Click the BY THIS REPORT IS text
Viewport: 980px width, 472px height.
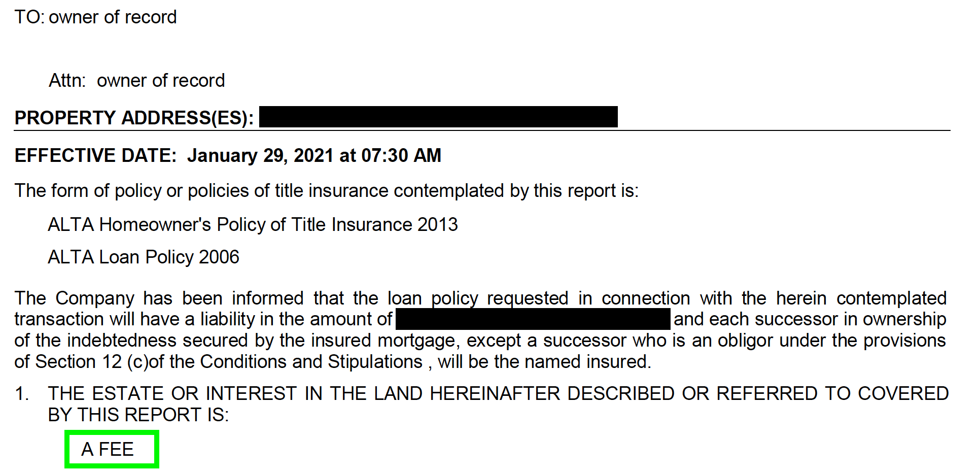pos(138,415)
